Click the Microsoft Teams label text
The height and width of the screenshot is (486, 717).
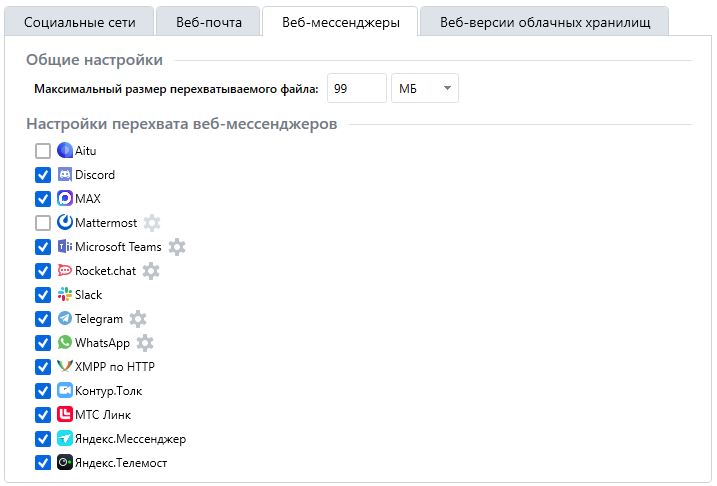[x=118, y=247]
